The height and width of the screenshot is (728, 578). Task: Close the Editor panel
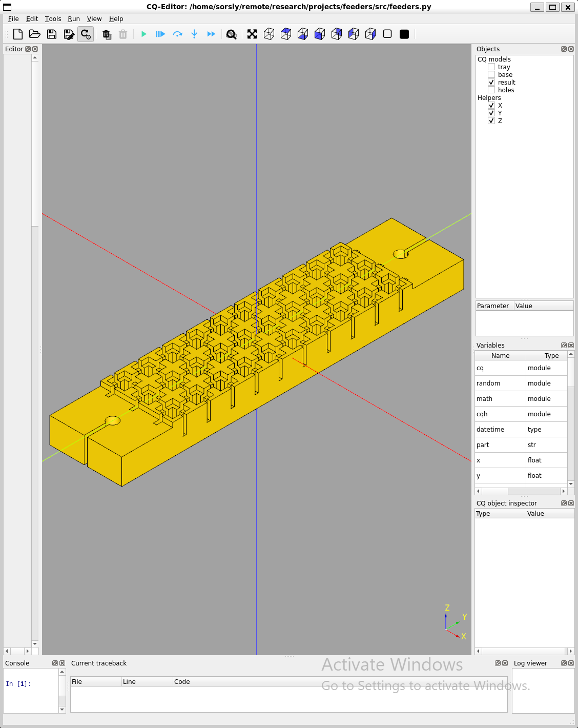(x=35, y=49)
